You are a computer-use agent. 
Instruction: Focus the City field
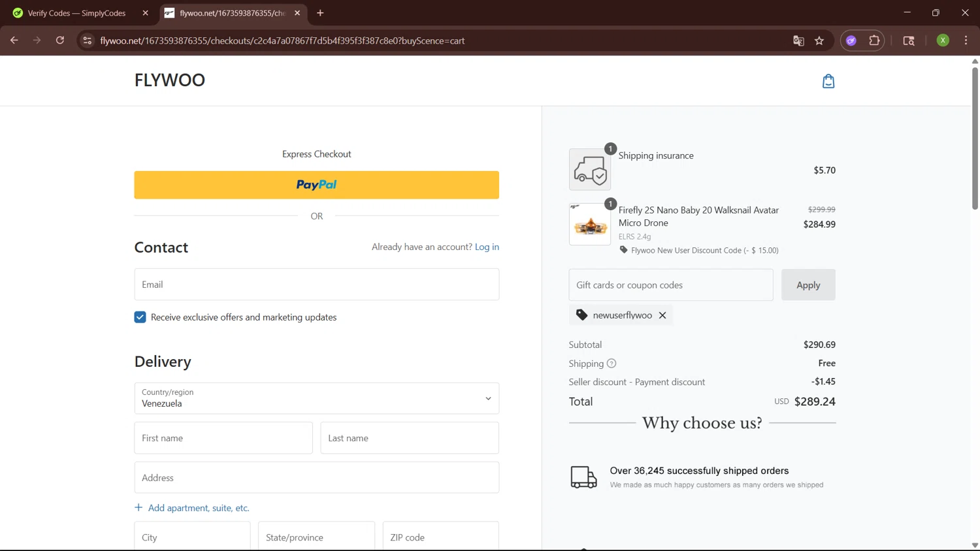pos(192,536)
